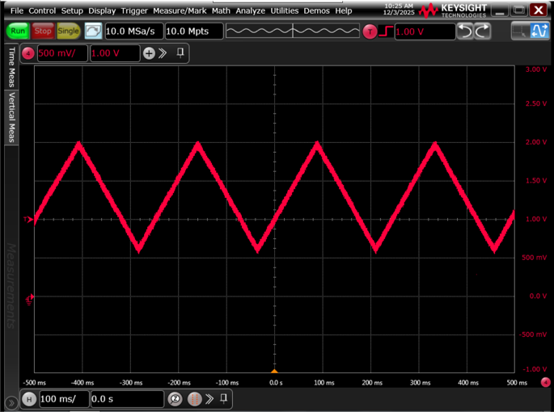The image size is (554, 412).
Task: Click the -400 ms time axis label
Action: (x=82, y=383)
